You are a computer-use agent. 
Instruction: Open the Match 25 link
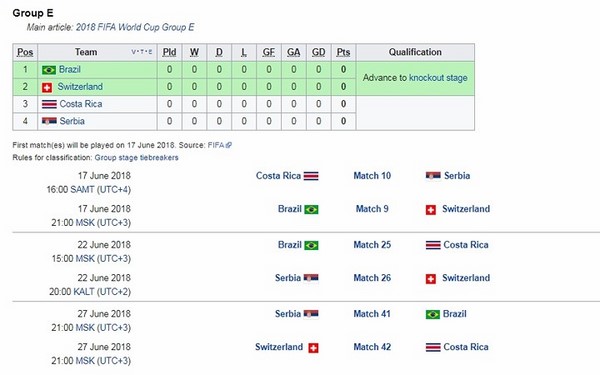[x=372, y=245]
